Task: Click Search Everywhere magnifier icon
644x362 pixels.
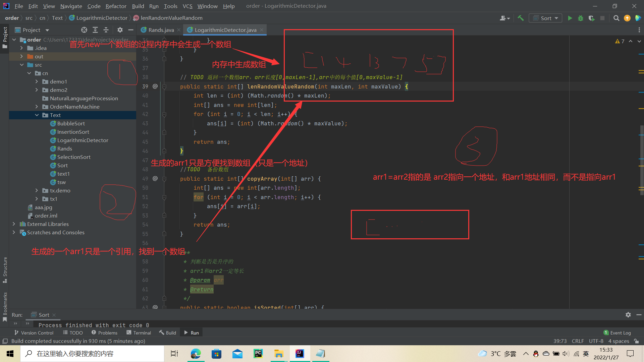Action: point(616,18)
